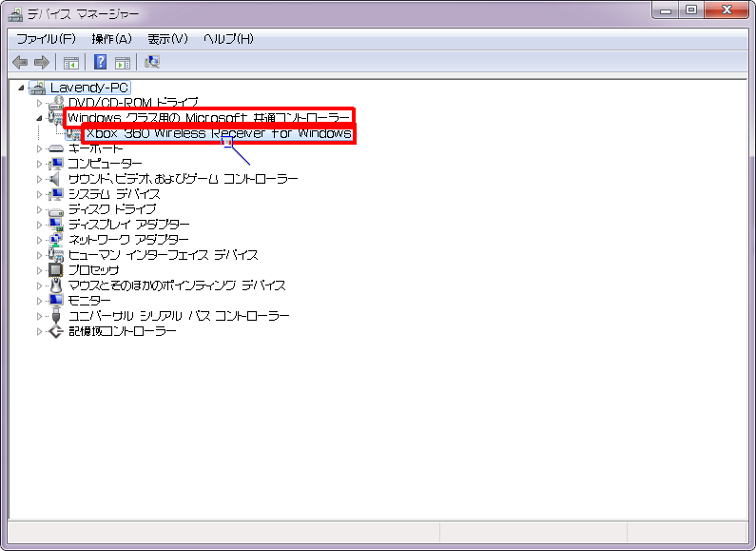756x551 pixels.
Task: Expand ヒューマン インターフェイス デバイス node
Action: tap(40, 255)
